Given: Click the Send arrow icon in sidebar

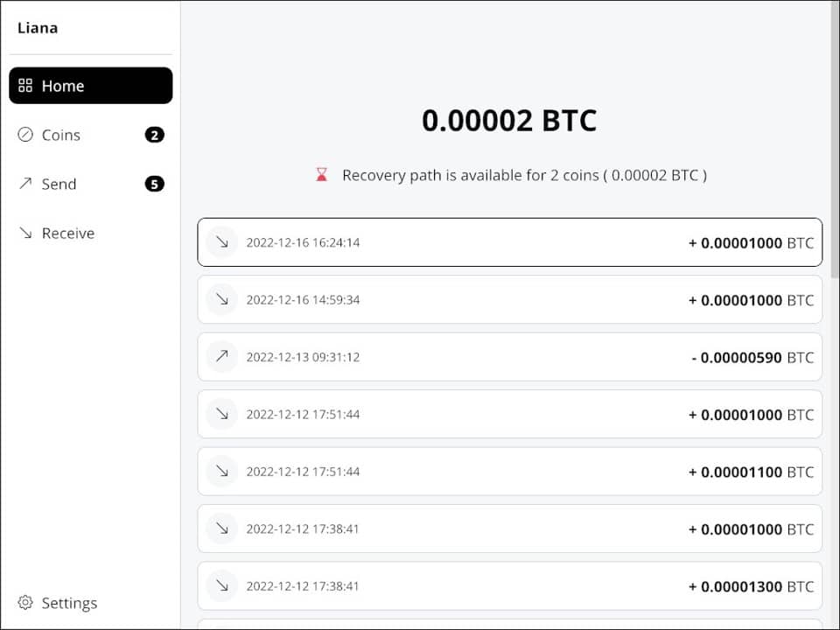Looking at the screenshot, I should [25, 184].
